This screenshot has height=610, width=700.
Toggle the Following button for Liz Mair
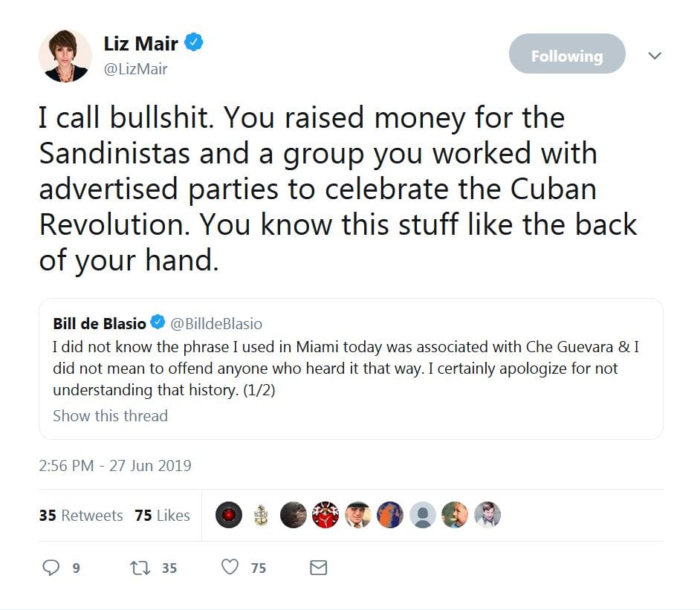pyautogui.click(x=567, y=54)
